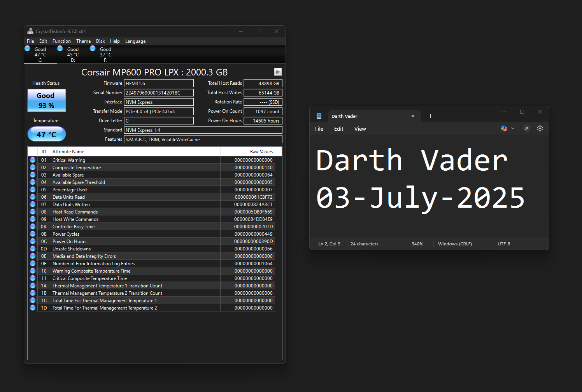Screen dimensions: 582x392
Task: Select drive C: in the disk bar
Action: [40, 54]
